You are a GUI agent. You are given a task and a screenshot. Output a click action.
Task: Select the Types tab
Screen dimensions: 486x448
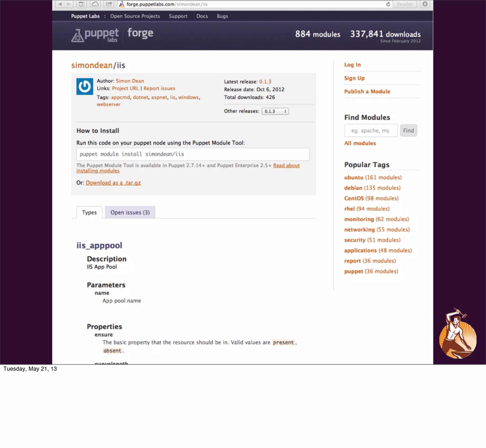point(89,212)
